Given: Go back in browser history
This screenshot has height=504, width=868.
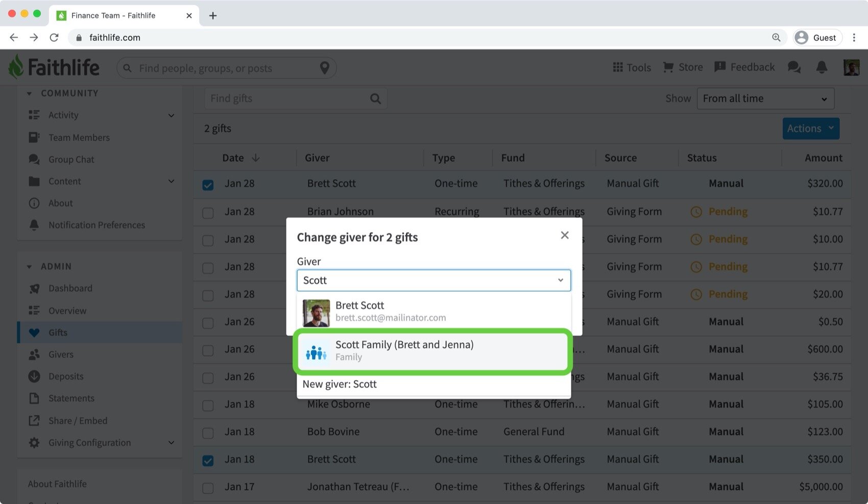Looking at the screenshot, I should pyautogui.click(x=14, y=37).
